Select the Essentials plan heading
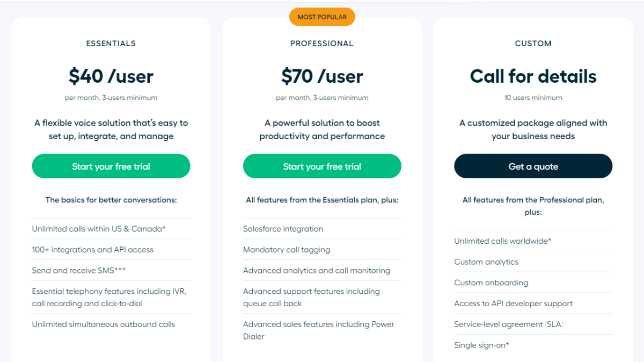Image resolution: width=644 pixels, height=362 pixels. (x=111, y=44)
